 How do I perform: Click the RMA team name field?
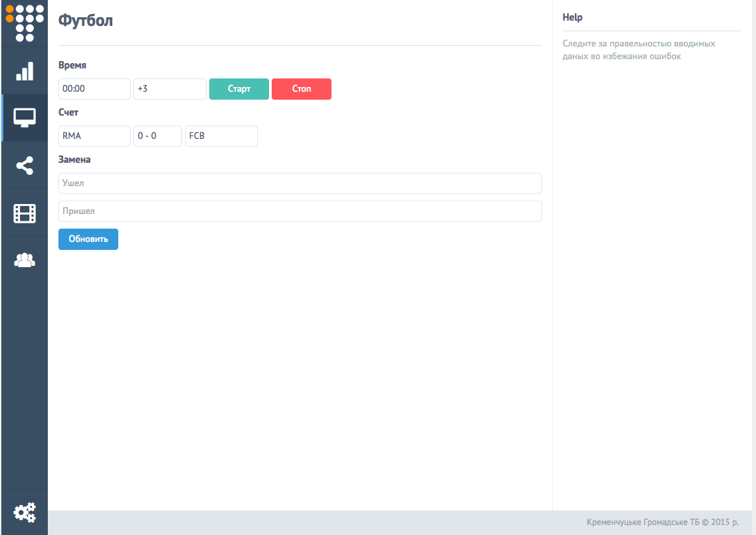tap(94, 136)
